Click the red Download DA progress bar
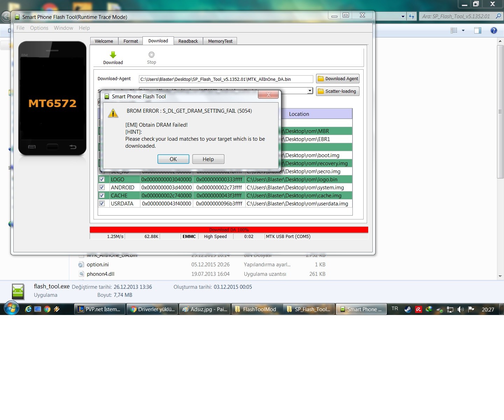The image size is (504, 420). [229, 230]
